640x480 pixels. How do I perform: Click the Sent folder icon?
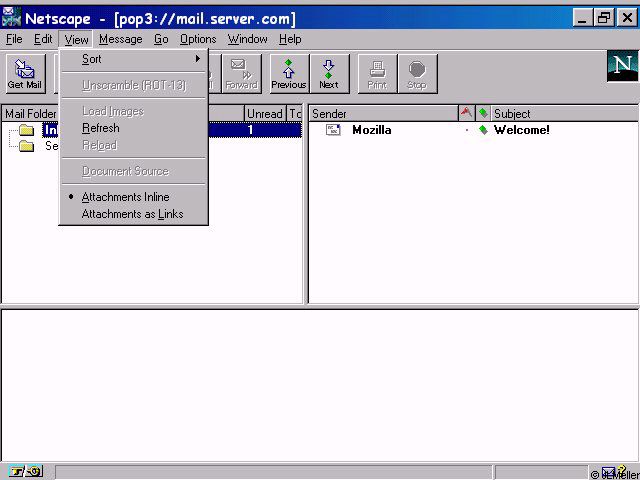[27, 146]
